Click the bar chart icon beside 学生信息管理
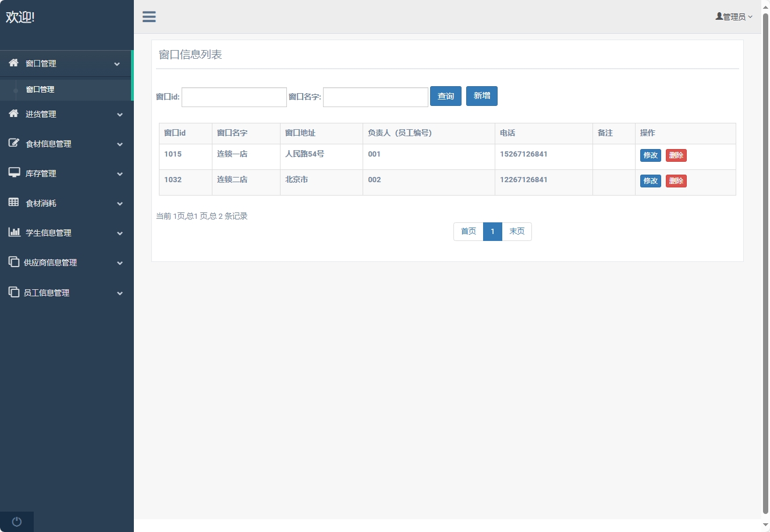This screenshot has height=532, width=770. (x=14, y=232)
